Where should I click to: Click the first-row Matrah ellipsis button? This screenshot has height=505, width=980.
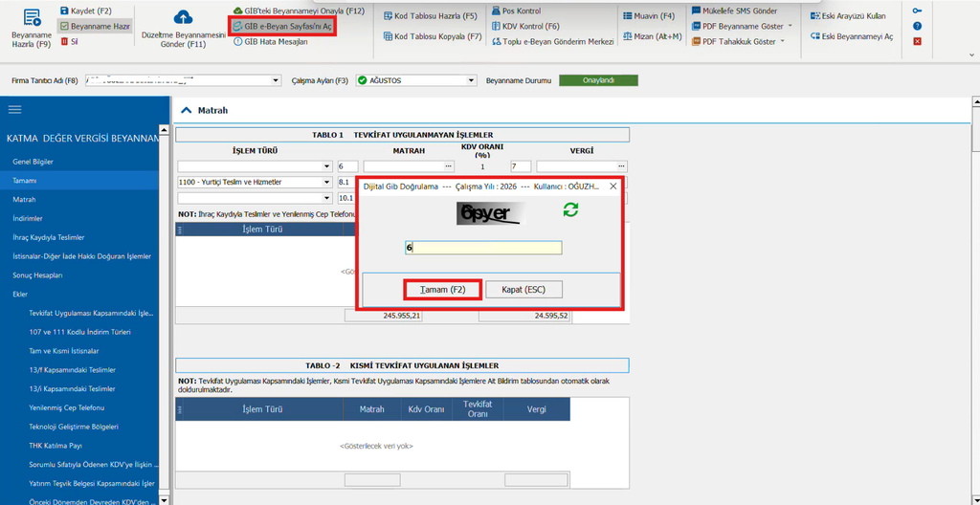(448, 166)
